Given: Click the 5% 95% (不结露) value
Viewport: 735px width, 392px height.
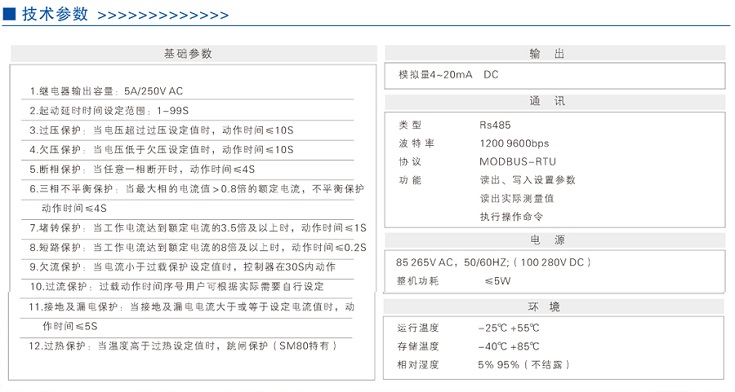Looking at the screenshot, I should (524, 365).
